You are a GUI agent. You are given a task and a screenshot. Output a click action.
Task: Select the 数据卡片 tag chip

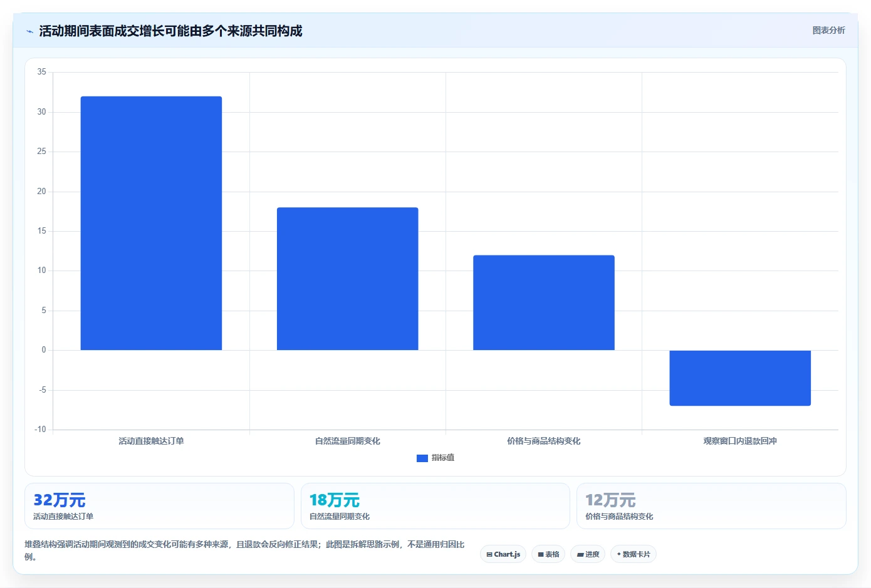point(634,554)
